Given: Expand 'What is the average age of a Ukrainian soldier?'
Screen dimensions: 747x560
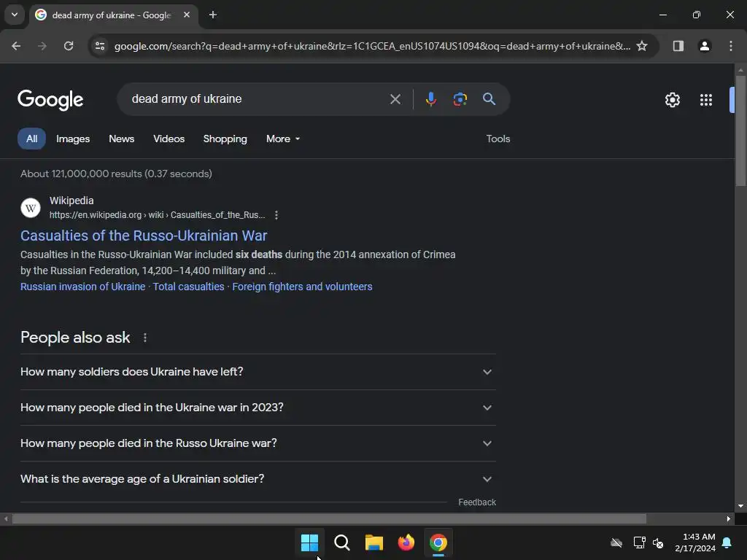Looking at the screenshot, I should click(x=258, y=479).
